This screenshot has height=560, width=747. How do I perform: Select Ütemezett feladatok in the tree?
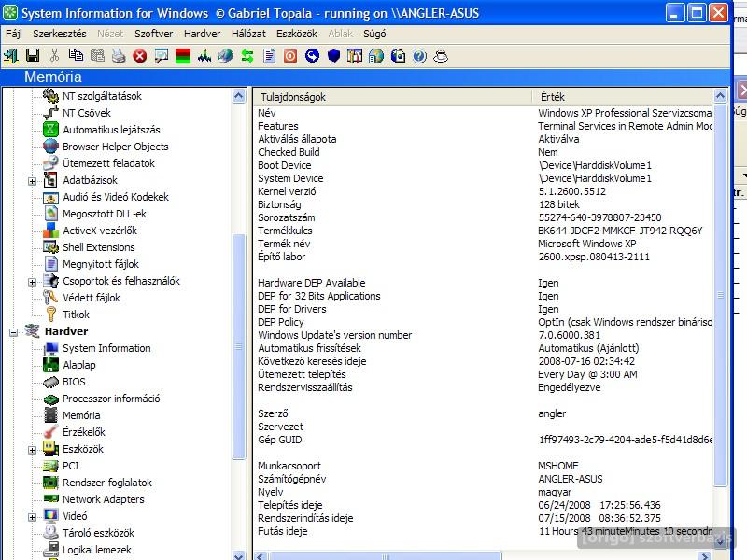coord(108,162)
